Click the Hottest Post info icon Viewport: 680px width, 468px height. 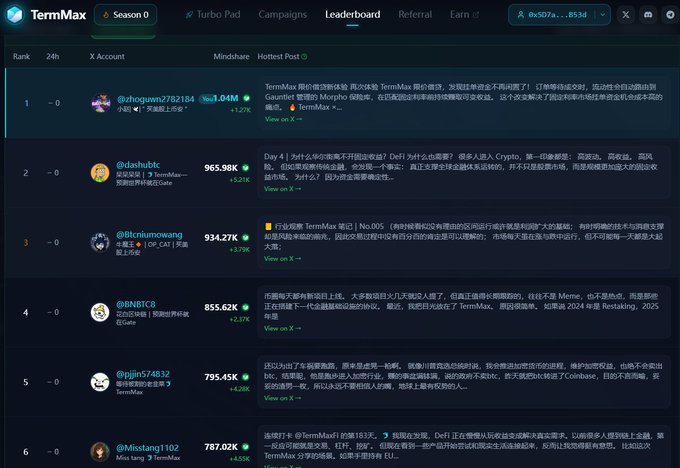tap(304, 57)
